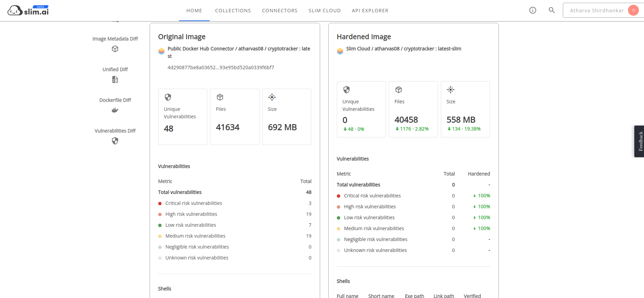
Task: Select Unified Diff label
Action: (115, 70)
